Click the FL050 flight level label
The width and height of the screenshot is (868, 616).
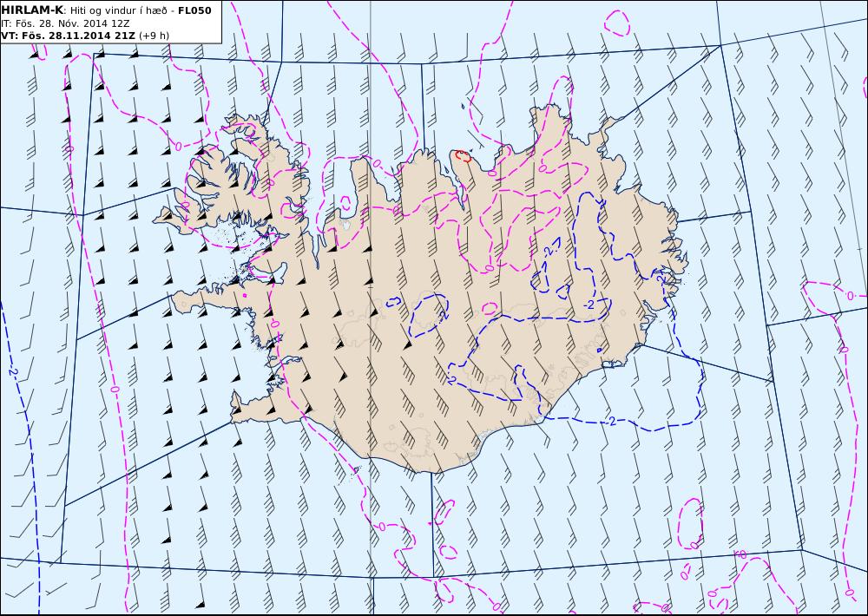194,10
